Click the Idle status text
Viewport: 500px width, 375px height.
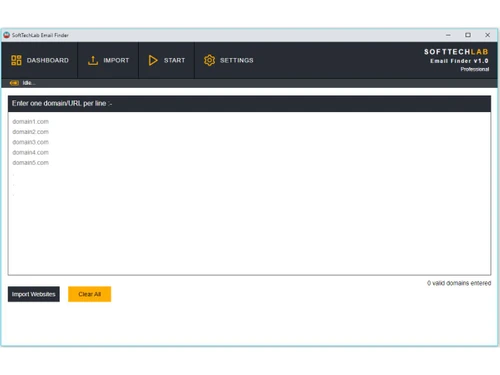29,83
